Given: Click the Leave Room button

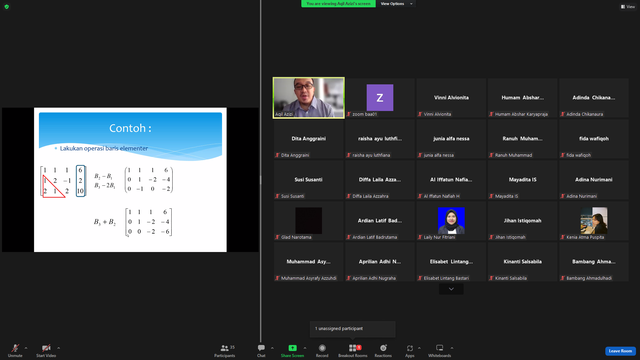Looking at the screenshot, I should click(620, 351).
